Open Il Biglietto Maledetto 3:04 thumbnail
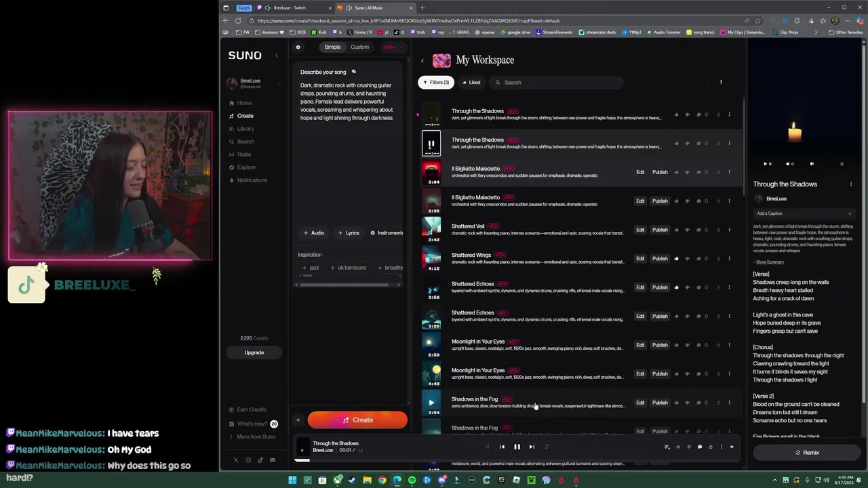868x488 pixels. click(431, 172)
